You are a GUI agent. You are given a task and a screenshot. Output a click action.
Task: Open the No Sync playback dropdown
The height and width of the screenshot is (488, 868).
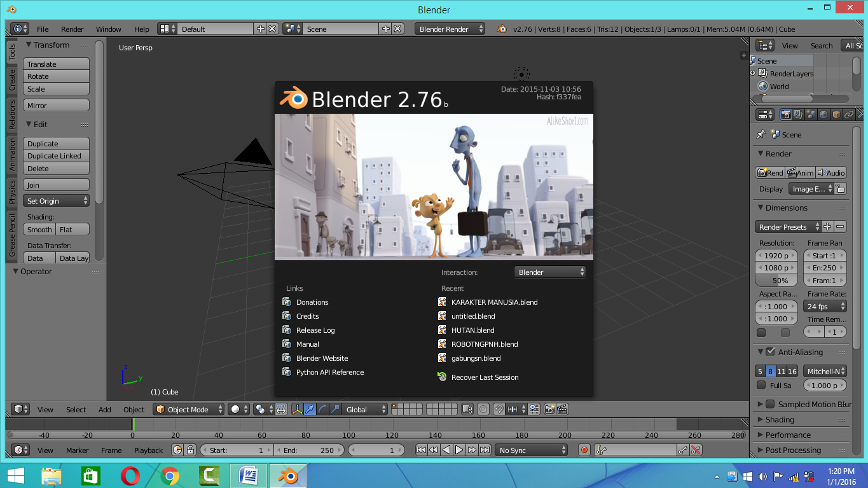[x=532, y=450]
